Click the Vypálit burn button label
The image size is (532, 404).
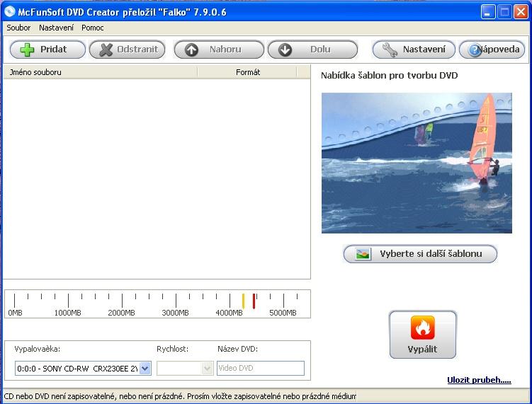(422, 349)
